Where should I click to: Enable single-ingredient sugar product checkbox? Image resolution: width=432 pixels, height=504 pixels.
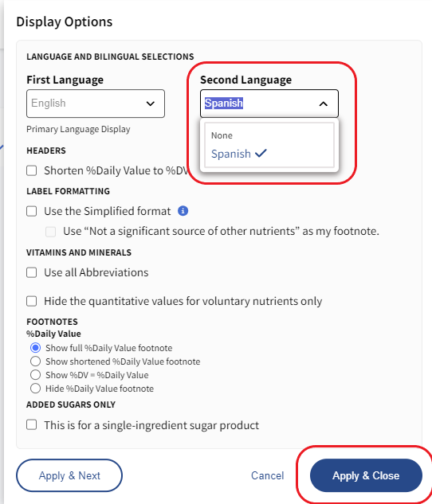click(32, 424)
